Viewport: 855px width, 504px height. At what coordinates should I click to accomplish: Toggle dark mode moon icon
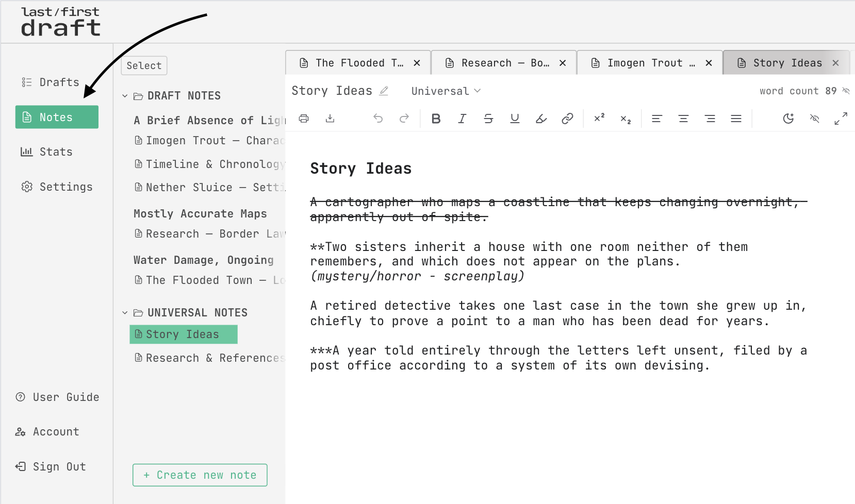point(788,119)
